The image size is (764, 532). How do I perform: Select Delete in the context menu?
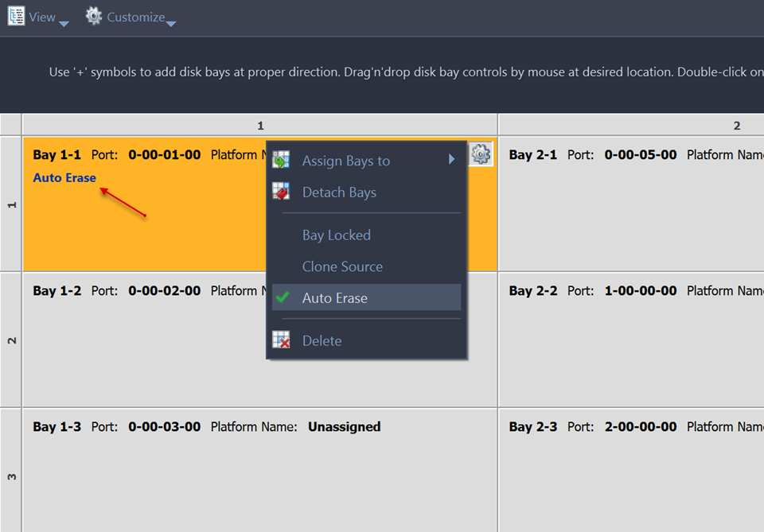[x=322, y=341]
